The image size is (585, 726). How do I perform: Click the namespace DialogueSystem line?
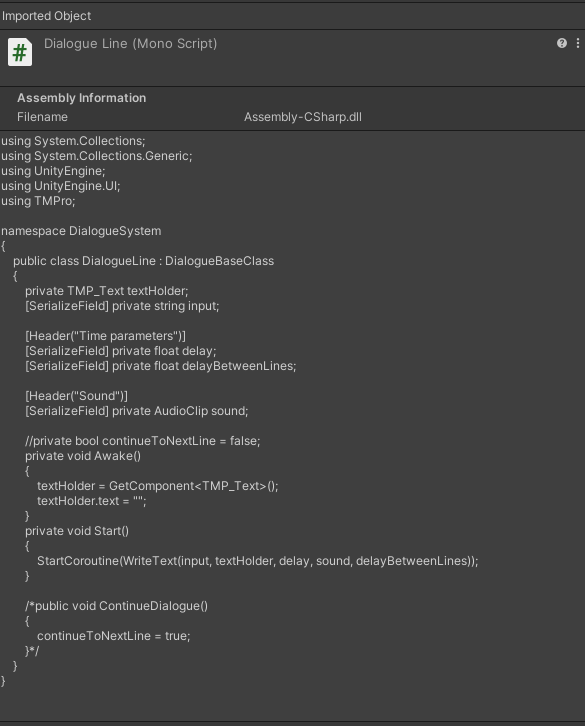pos(81,231)
